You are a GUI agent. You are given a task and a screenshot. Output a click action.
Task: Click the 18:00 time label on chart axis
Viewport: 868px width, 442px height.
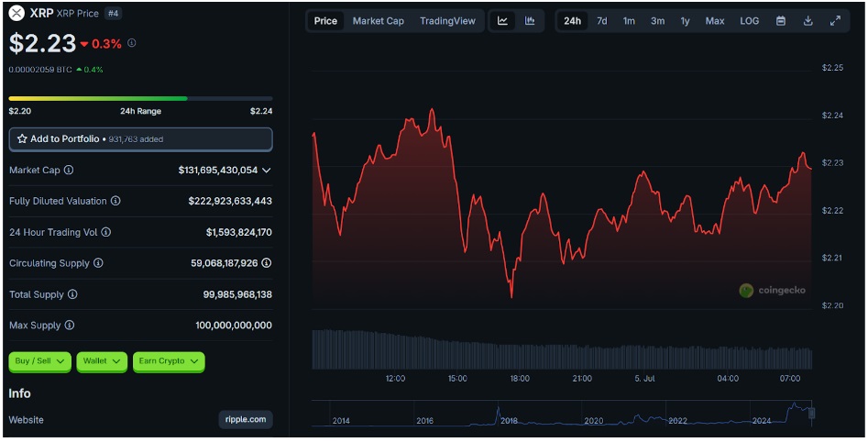pos(520,379)
